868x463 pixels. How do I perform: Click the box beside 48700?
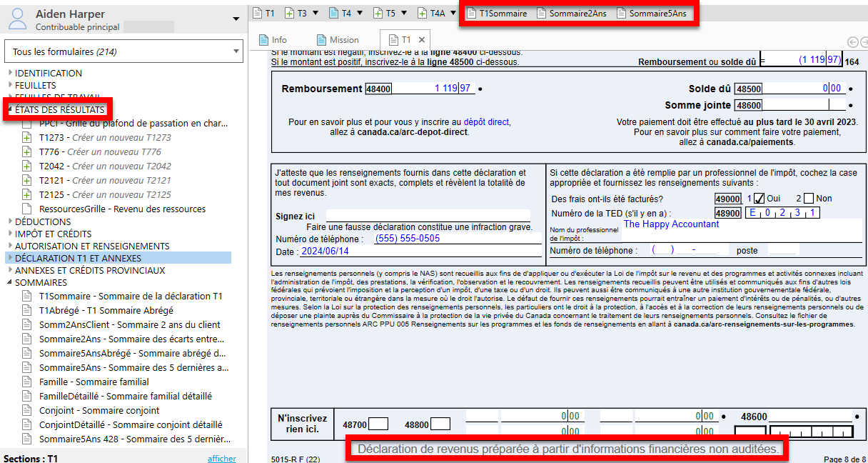click(378, 424)
